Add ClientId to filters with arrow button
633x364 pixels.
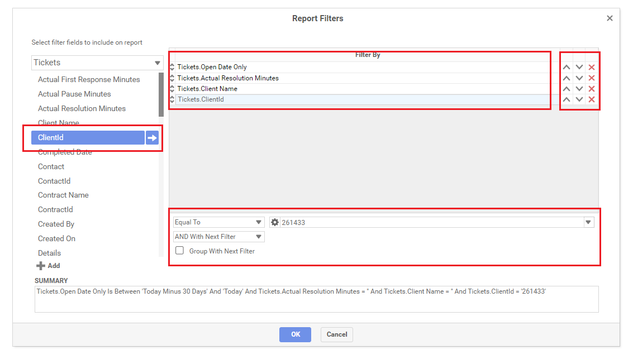pos(152,137)
